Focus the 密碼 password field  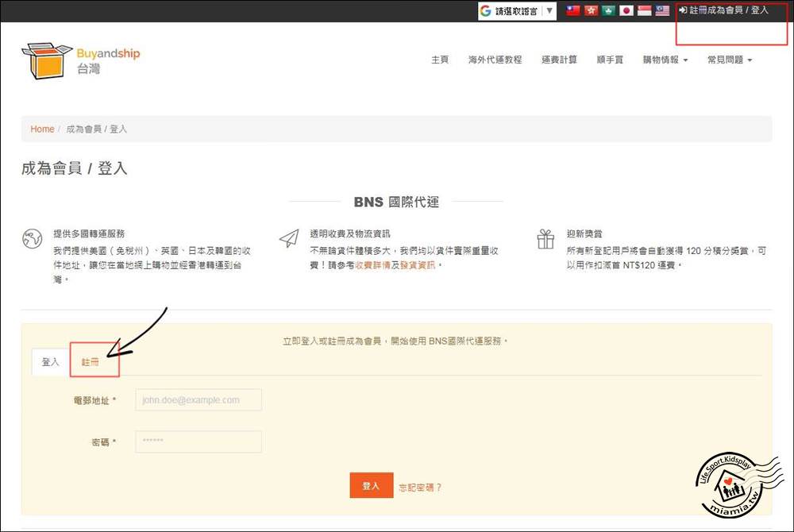[198, 441]
